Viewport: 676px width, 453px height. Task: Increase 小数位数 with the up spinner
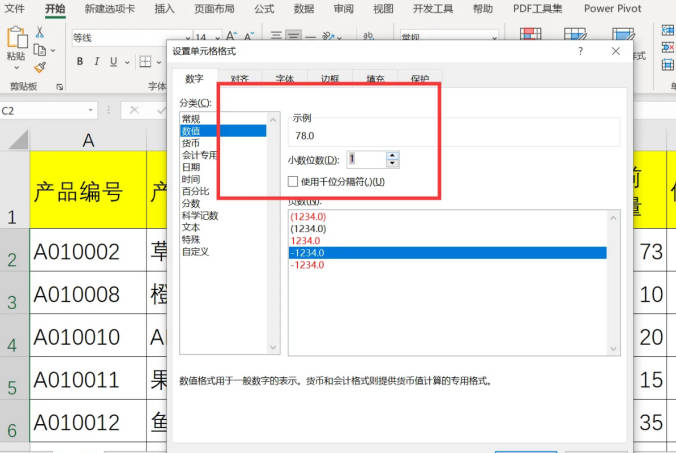tap(392, 156)
